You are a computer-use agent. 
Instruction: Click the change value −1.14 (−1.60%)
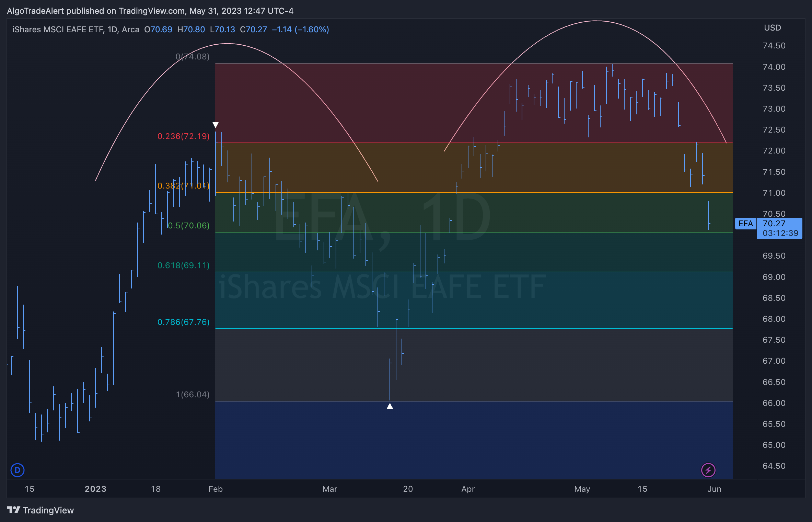click(x=301, y=30)
